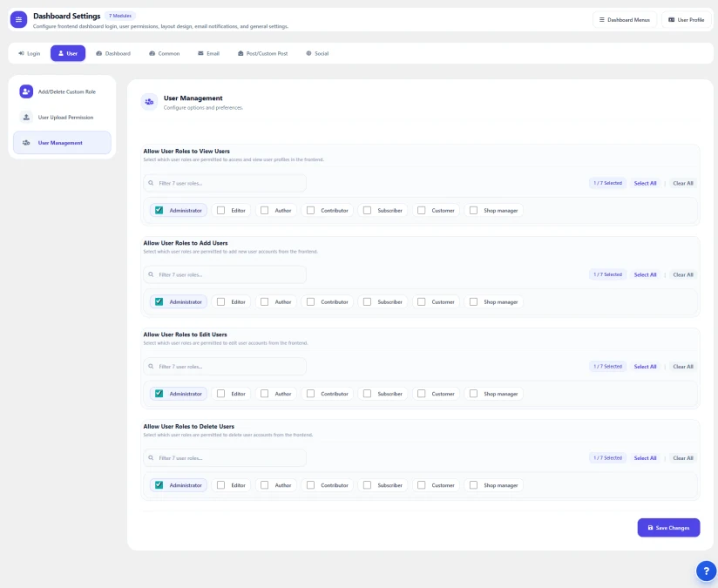Check Author under Add Users
This screenshot has height=588, width=718.
pos(264,301)
